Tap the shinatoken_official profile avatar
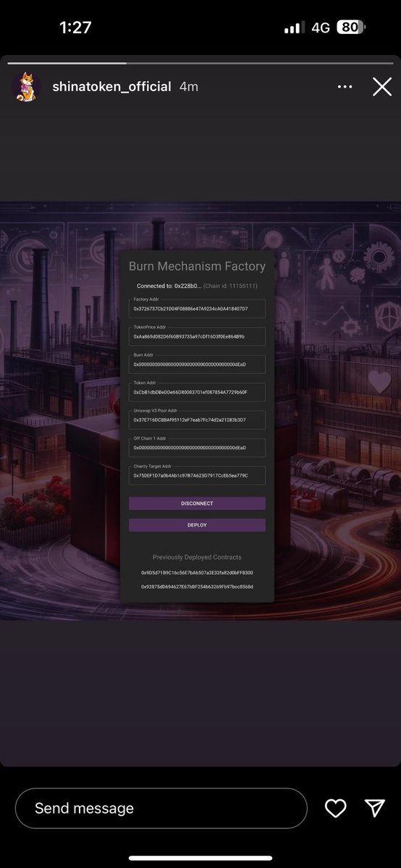Image resolution: width=401 pixels, height=868 pixels. (26, 87)
